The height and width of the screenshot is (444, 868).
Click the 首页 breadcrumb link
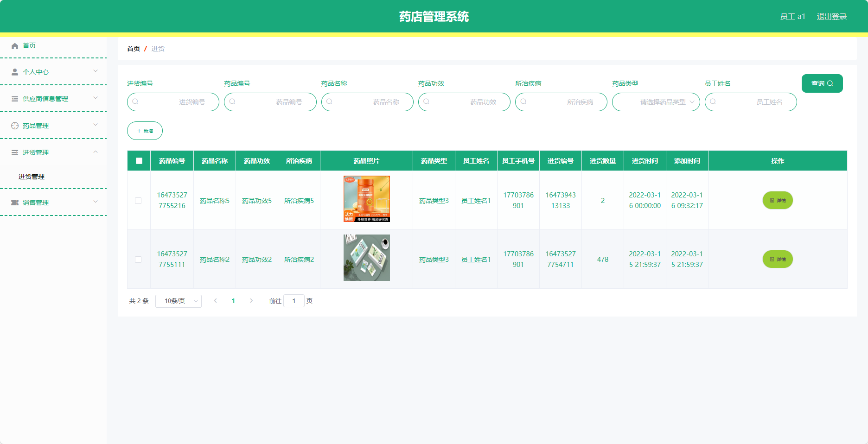tap(134, 49)
